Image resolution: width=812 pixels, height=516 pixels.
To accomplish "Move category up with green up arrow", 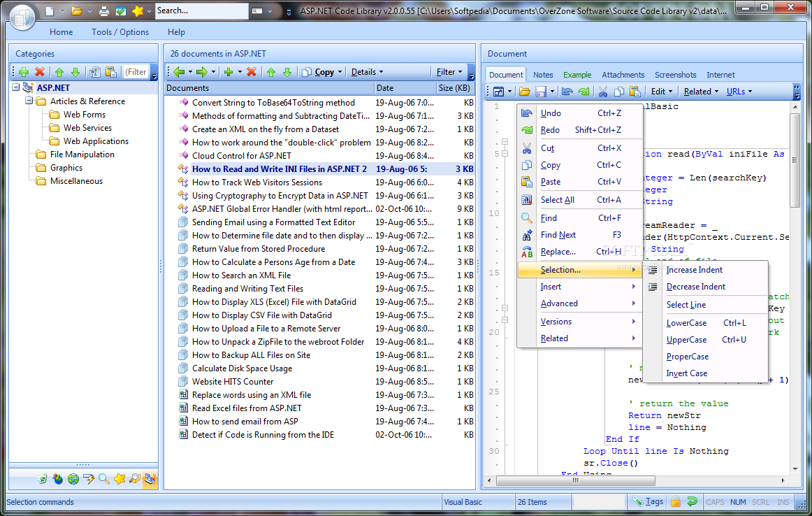I will [x=59, y=72].
